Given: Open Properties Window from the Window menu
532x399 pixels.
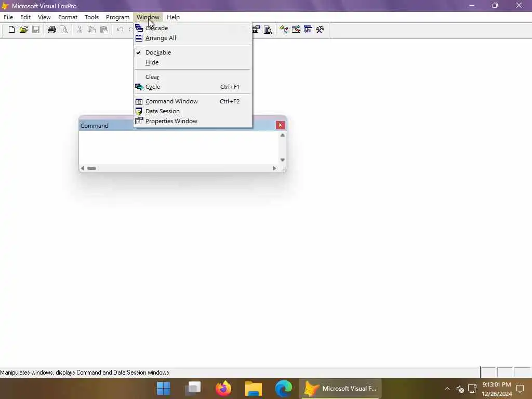Looking at the screenshot, I should pos(193,121).
